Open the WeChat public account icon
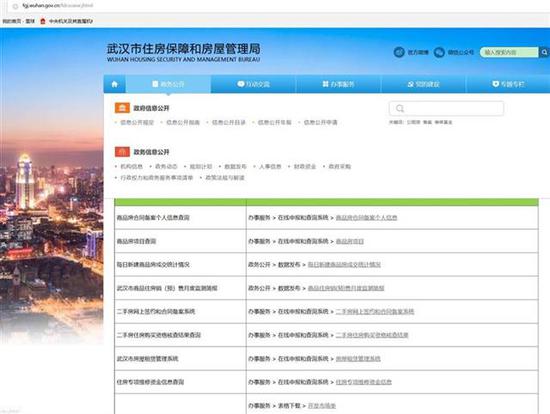Screen dimensions: 550x414 click(439, 52)
